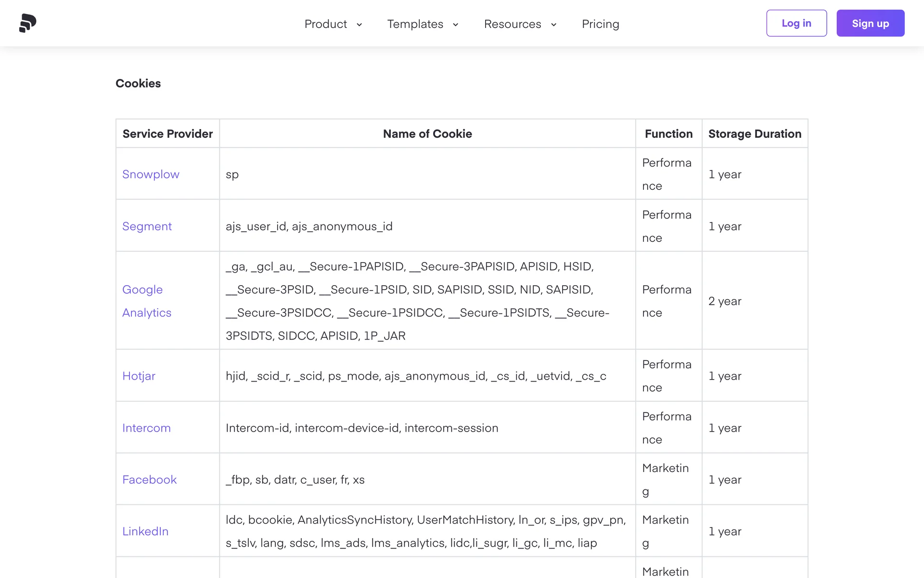Open the Templates menu item
This screenshot has height=578, width=924.
tap(415, 24)
